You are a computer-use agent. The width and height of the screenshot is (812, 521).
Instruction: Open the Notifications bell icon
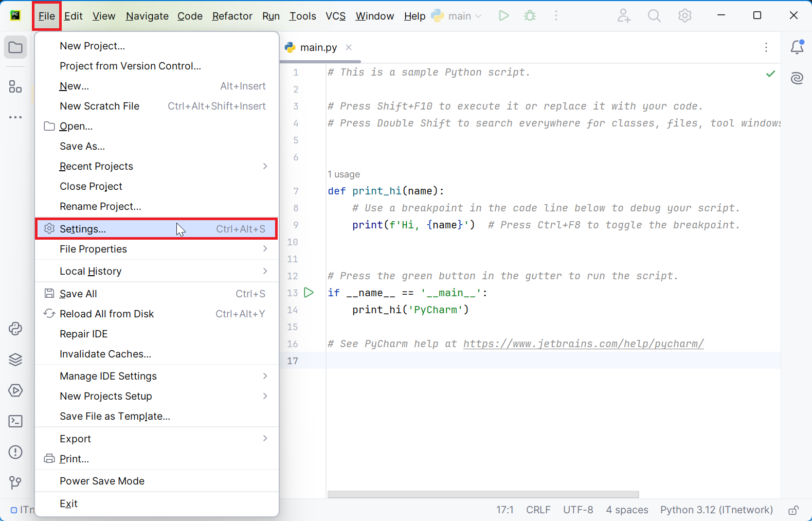pyautogui.click(x=797, y=47)
